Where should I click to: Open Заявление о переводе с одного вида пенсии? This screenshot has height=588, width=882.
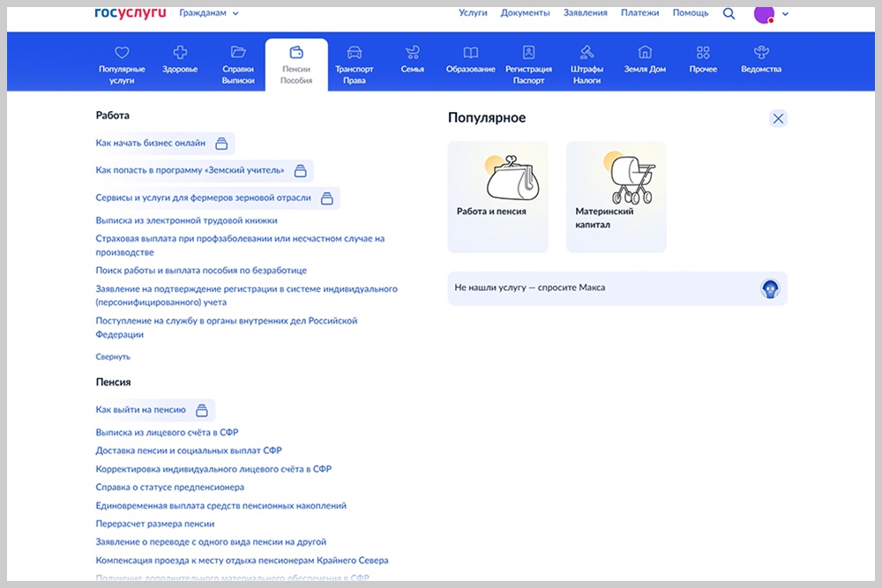(x=211, y=542)
